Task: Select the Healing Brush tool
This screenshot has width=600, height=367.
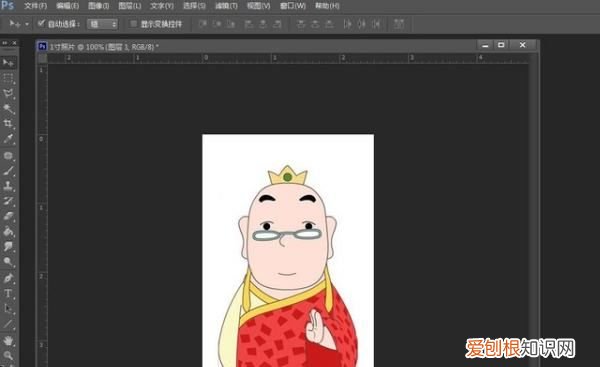Action: coord(8,156)
